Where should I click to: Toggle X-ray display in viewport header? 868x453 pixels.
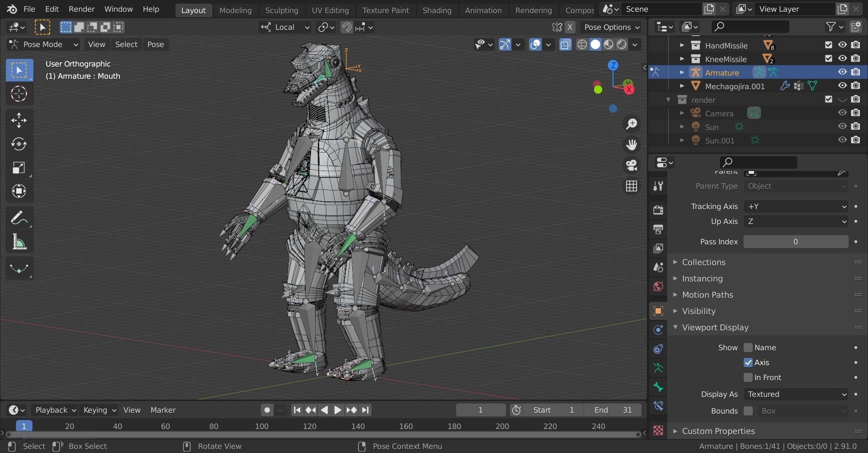(565, 44)
